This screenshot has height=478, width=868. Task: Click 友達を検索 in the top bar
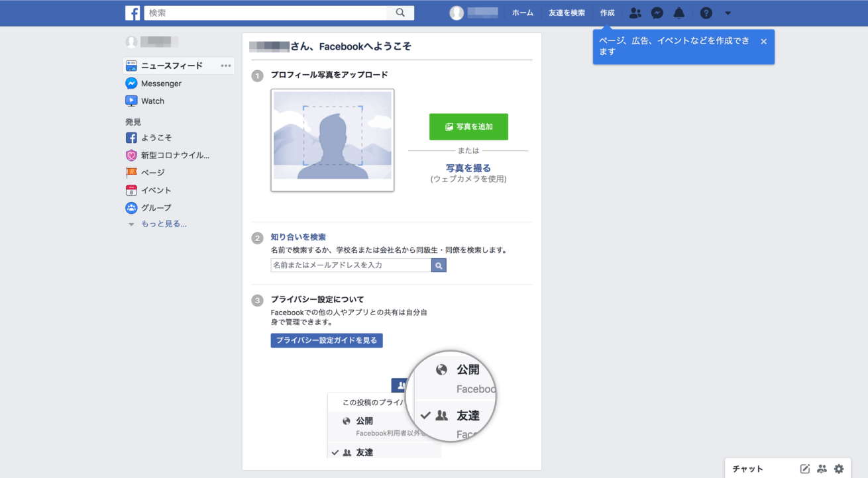coord(567,13)
